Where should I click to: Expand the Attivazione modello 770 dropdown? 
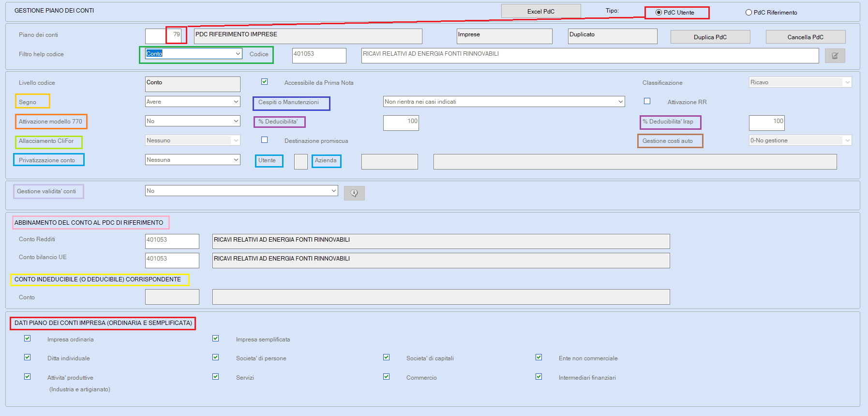click(193, 121)
